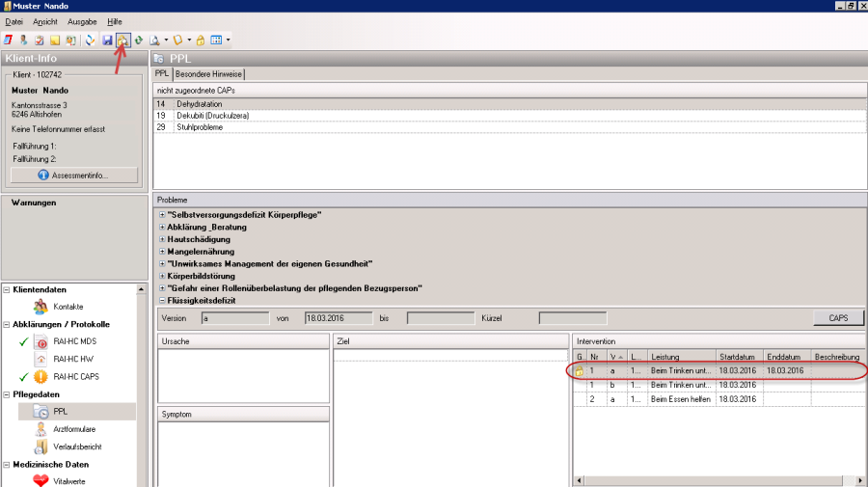Click the Kürzel input field

click(572, 318)
